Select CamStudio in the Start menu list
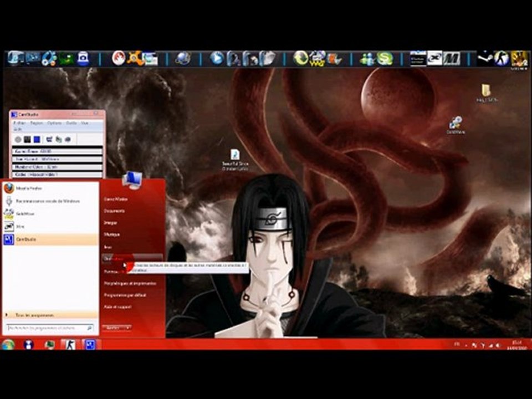Screen dimensions: 532x399 coord(50,239)
